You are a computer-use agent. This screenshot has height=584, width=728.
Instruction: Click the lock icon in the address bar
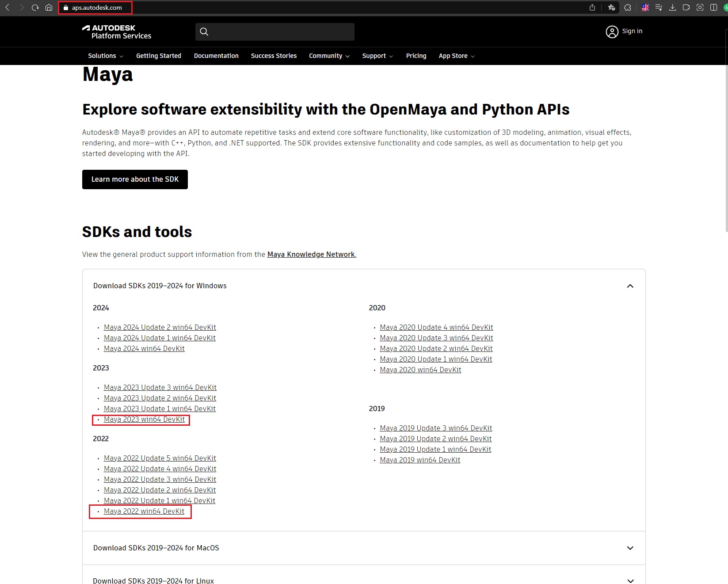[x=66, y=8]
